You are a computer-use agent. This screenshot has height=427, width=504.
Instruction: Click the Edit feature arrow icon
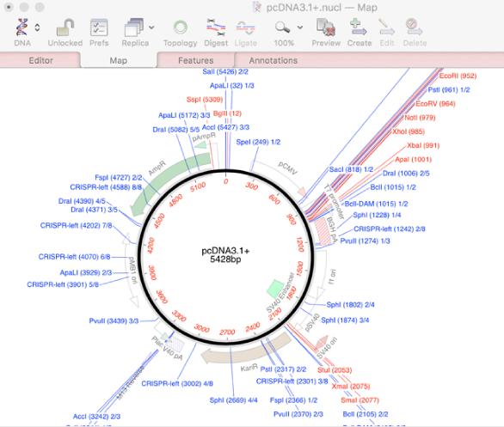(386, 27)
